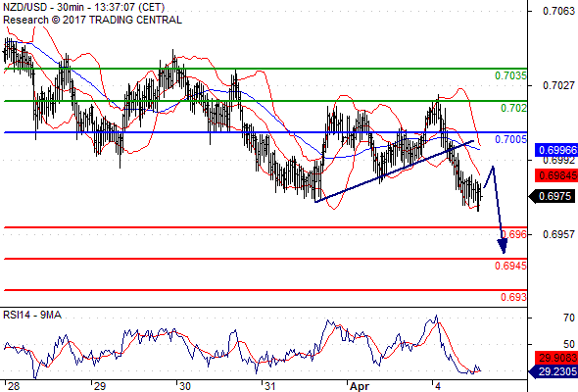Click the red 29.9083 RSI value tag
The width and height of the screenshot is (578, 392).
click(556, 358)
